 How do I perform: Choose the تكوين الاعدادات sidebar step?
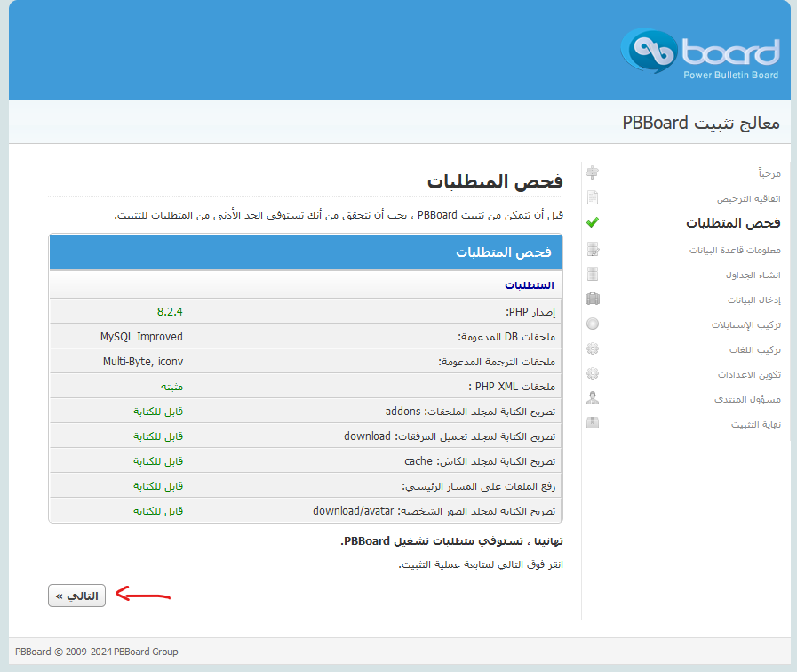(749, 374)
